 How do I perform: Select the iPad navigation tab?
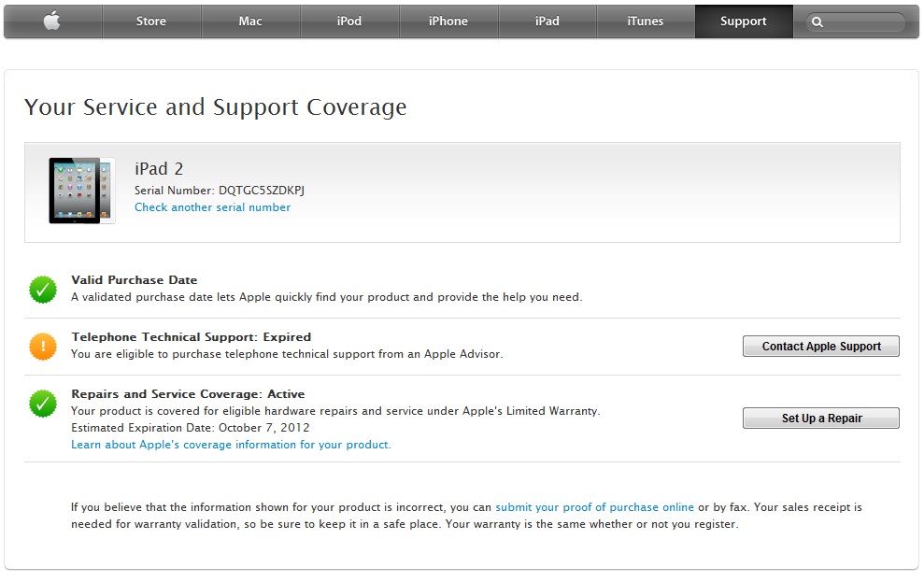click(547, 21)
